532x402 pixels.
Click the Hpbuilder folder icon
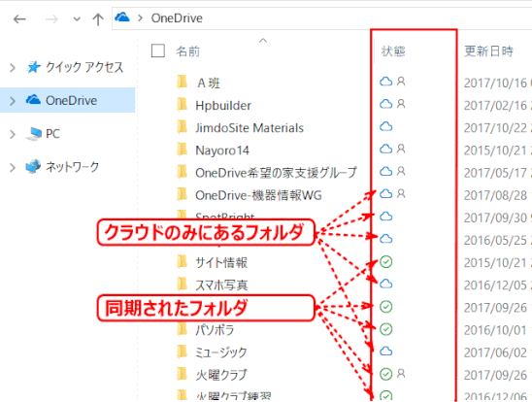coord(183,105)
